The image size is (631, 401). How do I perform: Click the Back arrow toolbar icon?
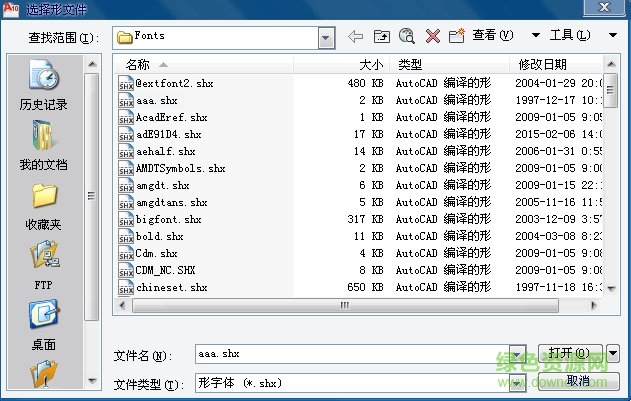click(355, 36)
